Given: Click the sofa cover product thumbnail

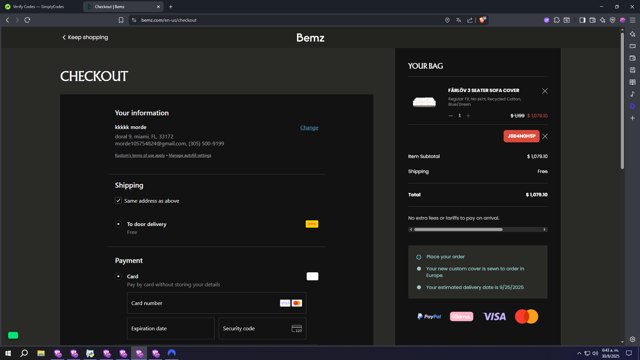Looking at the screenshot, I should (x=424, y=102).
